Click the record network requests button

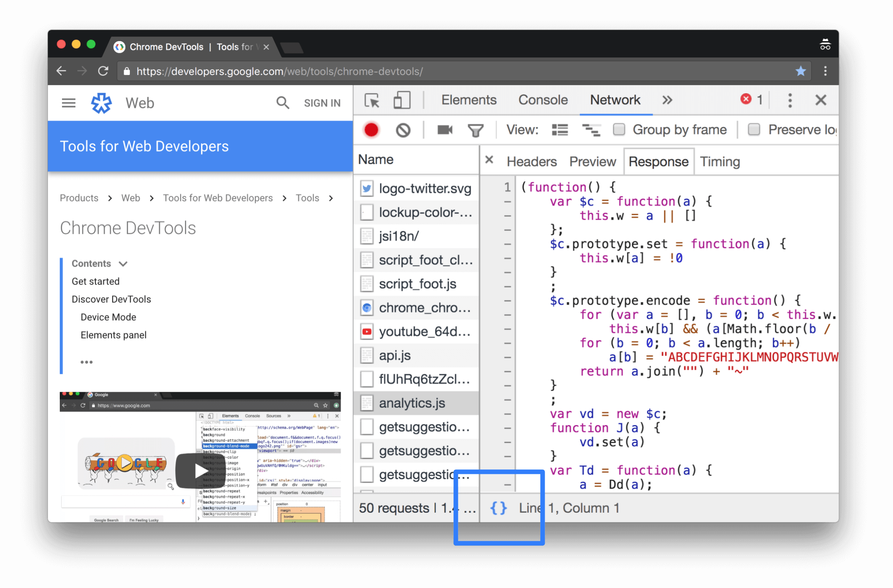(371, 130)
